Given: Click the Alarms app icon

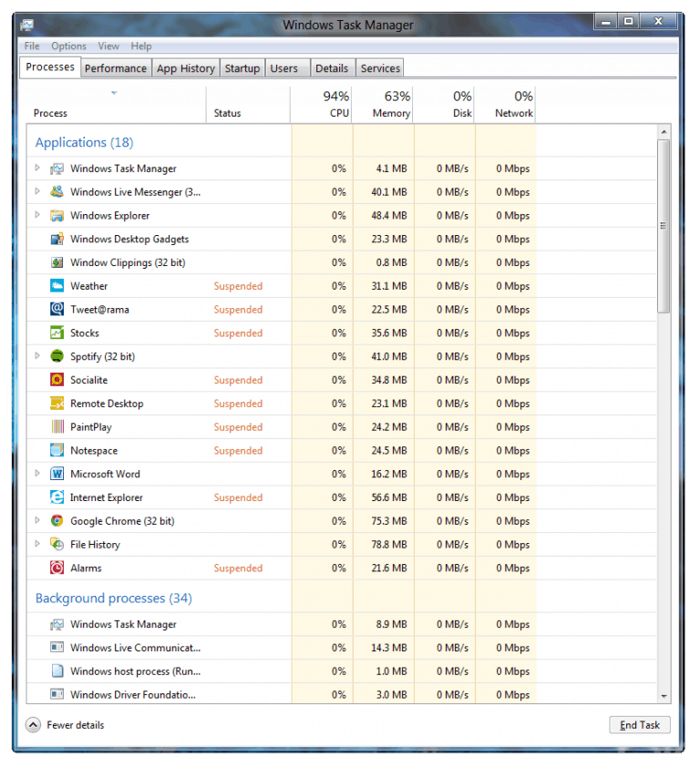Looking at the screenshot, I should (x=57, y=568).
